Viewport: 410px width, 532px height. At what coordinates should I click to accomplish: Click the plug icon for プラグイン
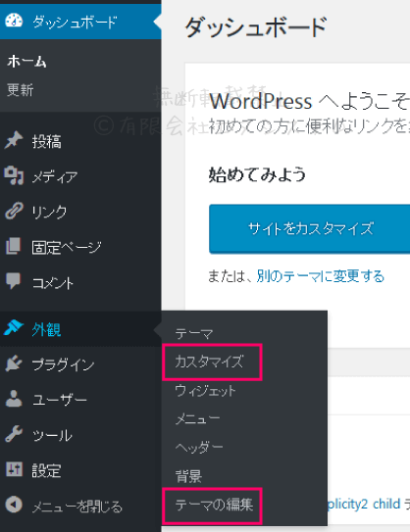pos(14,363)
